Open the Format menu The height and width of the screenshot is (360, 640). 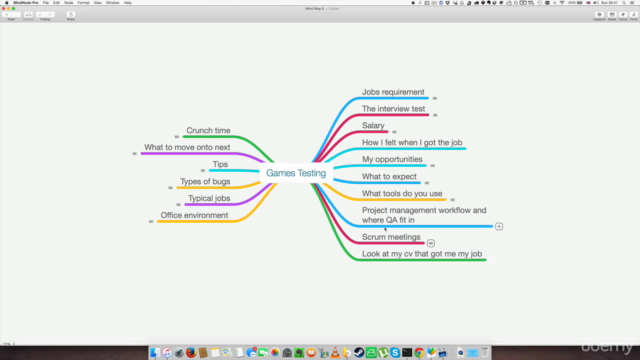coord(83,3)
